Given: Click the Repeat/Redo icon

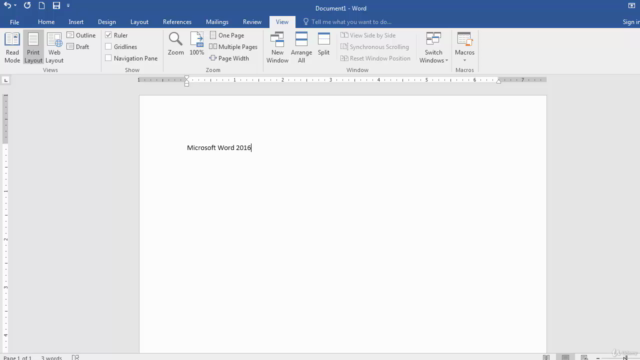Looking at the screenshot, I should click(x=27, y=6).
